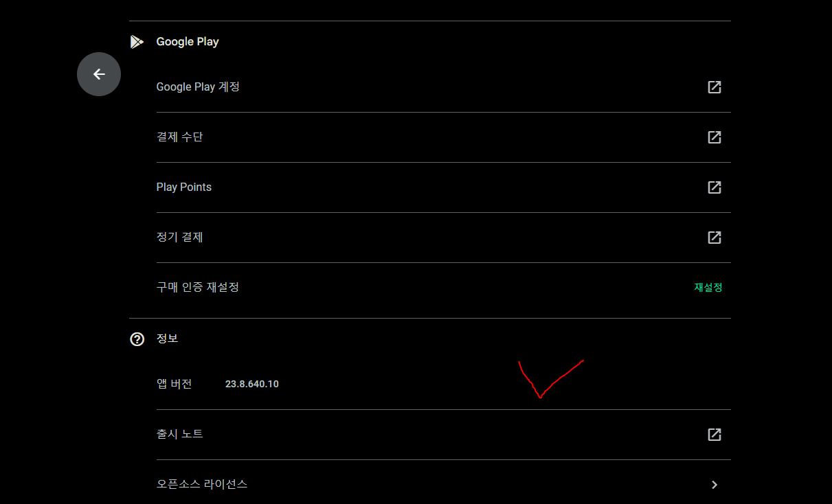Go back using the round arrow button

[x=99, y=74]
